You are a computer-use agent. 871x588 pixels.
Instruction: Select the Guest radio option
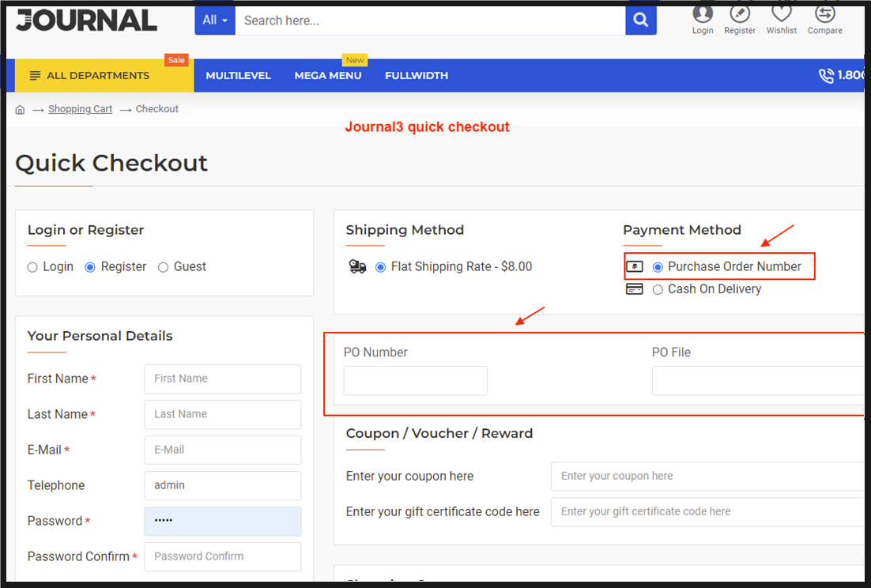pyautogui.click(x=164, y=267)
